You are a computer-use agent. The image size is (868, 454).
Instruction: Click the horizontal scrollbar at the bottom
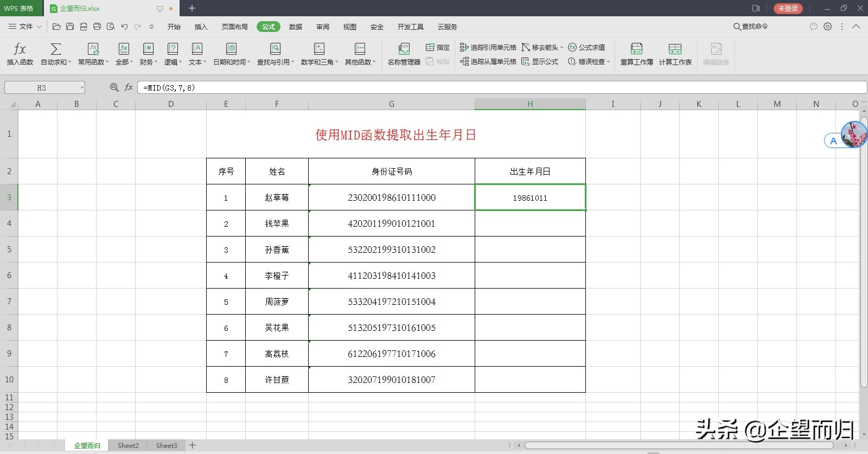(x=678, y=445)
